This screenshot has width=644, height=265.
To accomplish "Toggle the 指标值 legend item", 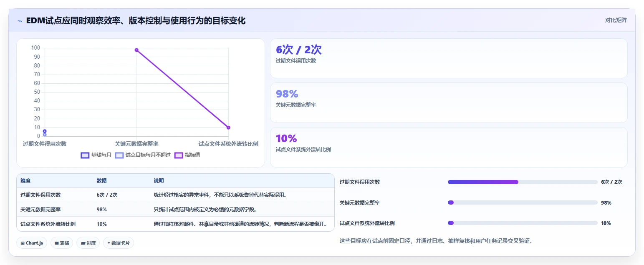I will [187, 155].
